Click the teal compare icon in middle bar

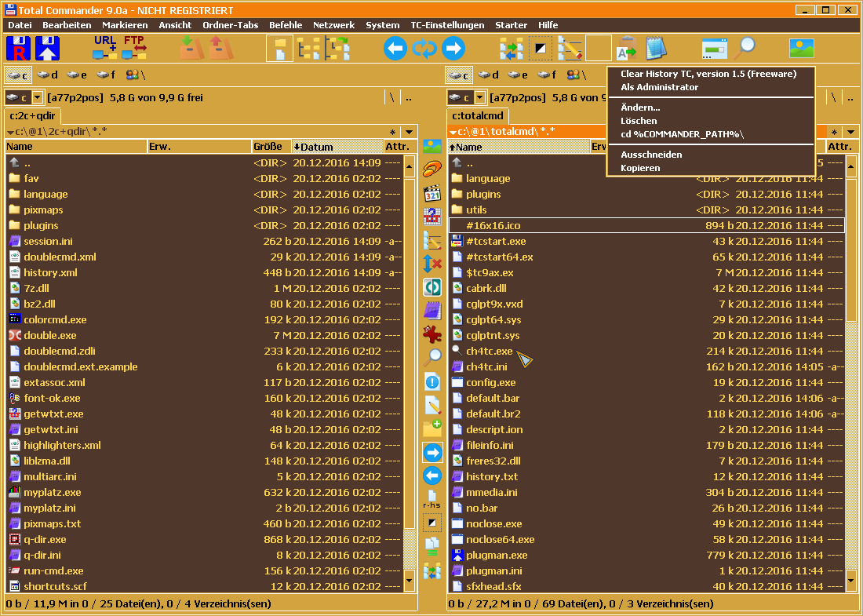[432, 287]
